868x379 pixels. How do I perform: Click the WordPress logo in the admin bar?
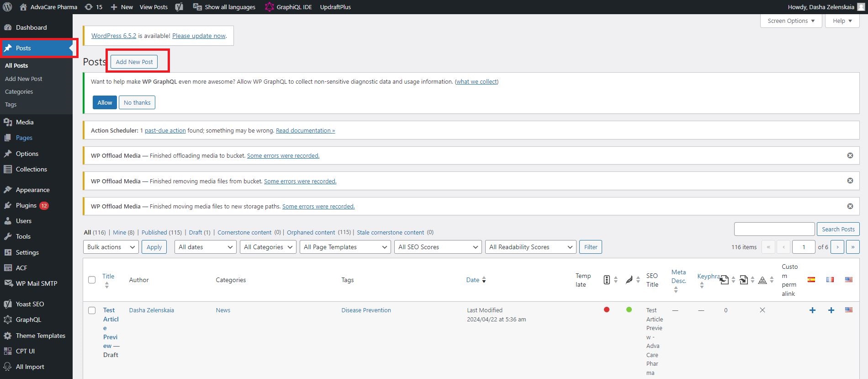(x=7, y=7)
